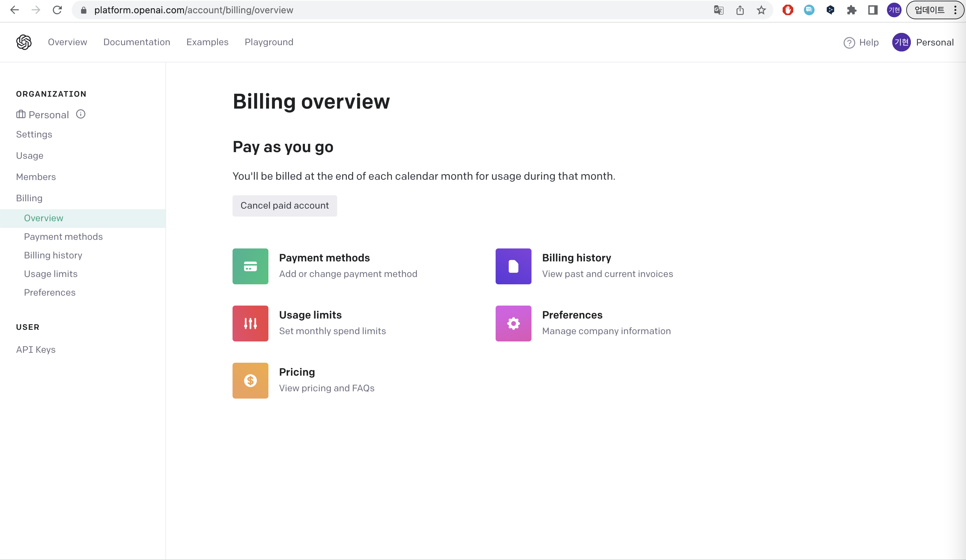This screenshot has width=966, height=560.
Task: Click the purple Billing history document icon
Action: coord(513,266)
